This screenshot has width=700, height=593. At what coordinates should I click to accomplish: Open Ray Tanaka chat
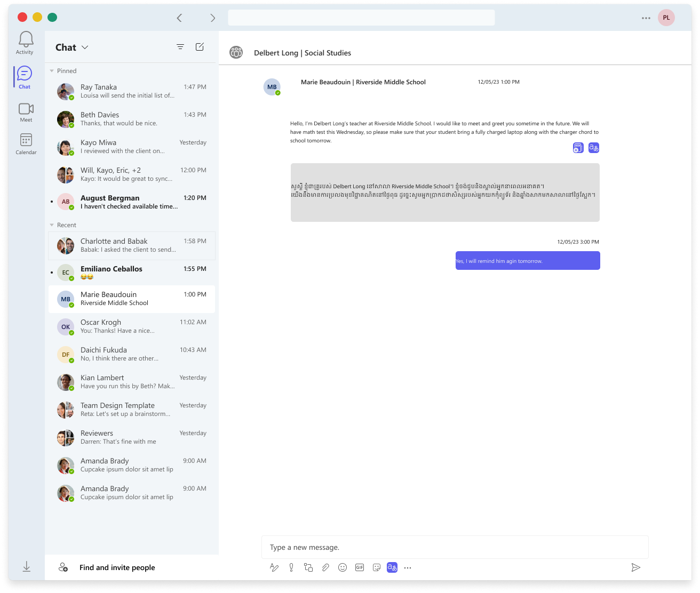click(x=132, y=91)
